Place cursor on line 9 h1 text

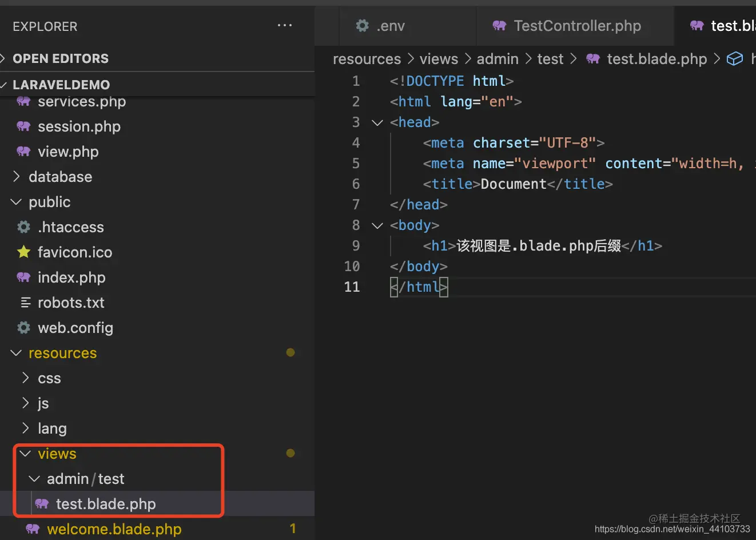[x=539, y=246]
